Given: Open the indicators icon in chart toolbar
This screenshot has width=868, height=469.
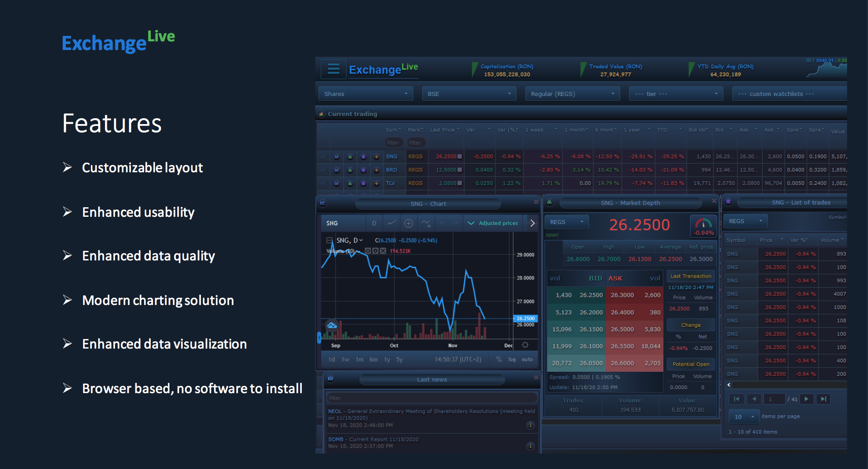Looking at the screenshot, I should click(426, 223).
